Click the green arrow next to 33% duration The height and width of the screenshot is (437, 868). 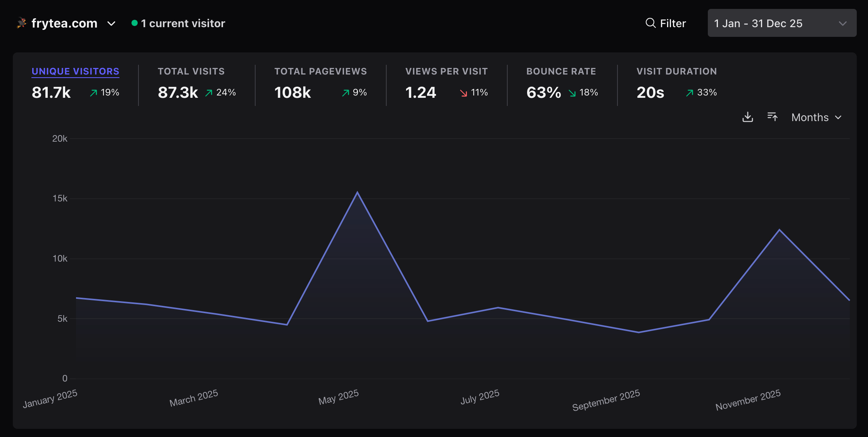click(x=690, y=93)
